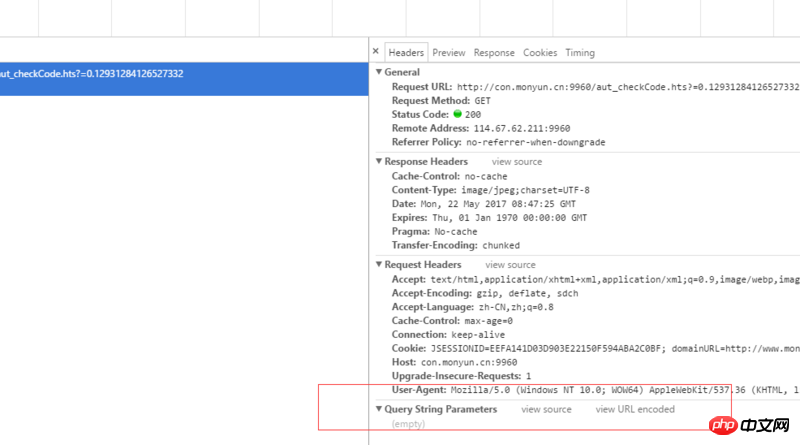Click the Request Method GET value
800x445 pixels.
click(x=483, y=101)
